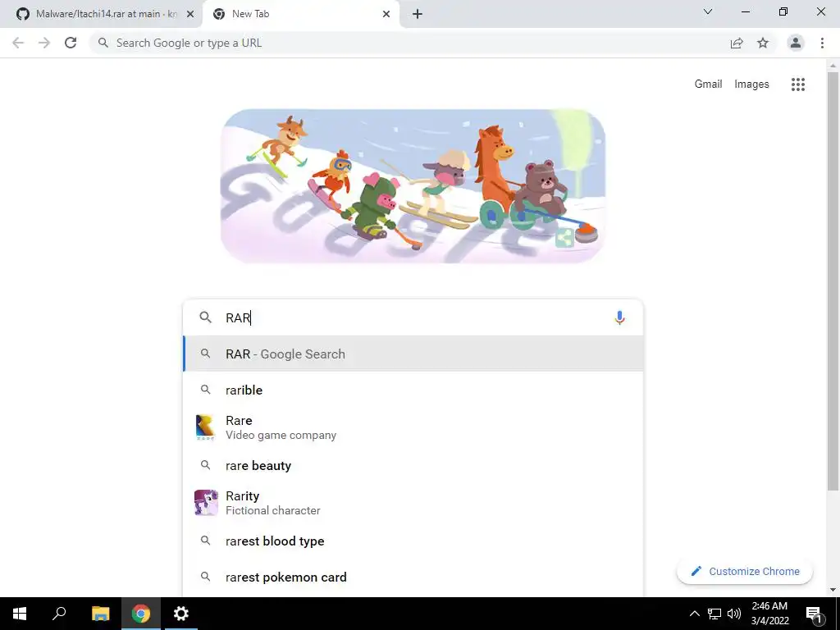Choose the 'Rare Video game company' suggestion

pyautogui.click(x=413, y=427)
